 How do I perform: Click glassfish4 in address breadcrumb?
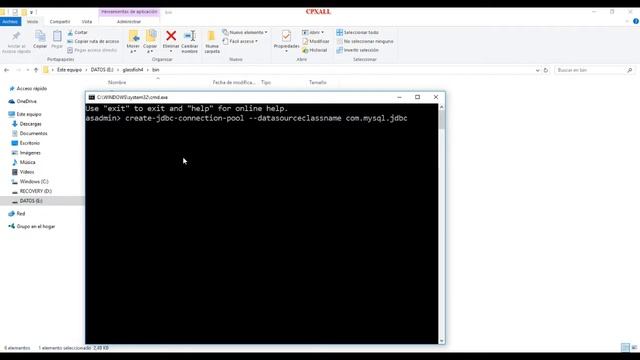[x=133, y=70]
